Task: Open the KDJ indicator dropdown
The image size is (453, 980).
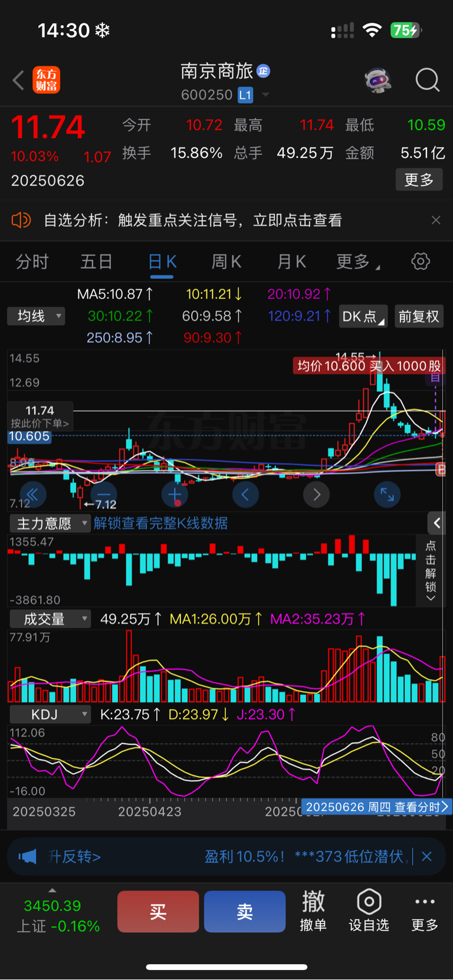Action: [x=50, y=715]
